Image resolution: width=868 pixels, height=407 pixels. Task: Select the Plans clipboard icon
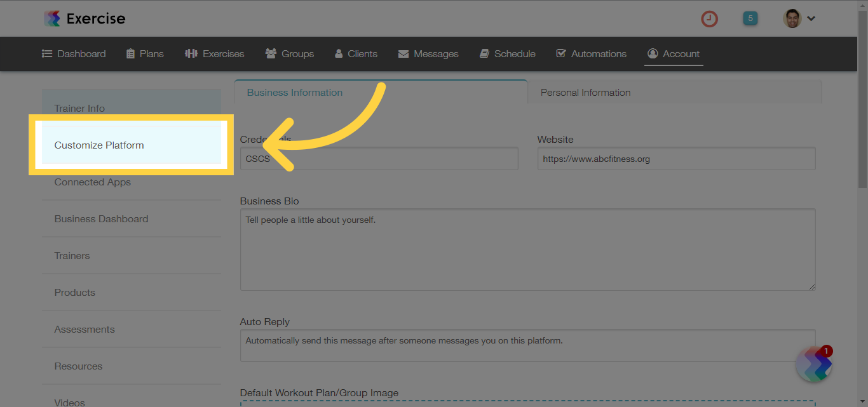pos(129,53)
